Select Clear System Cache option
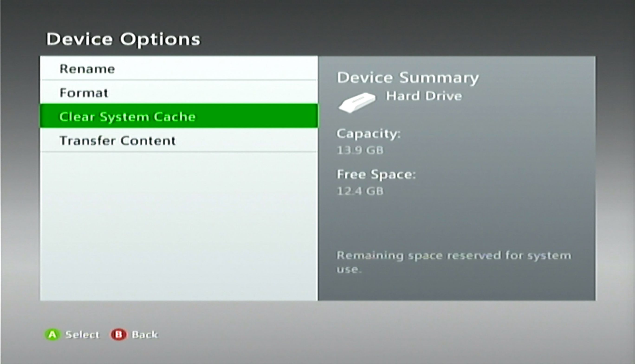635x364 pixels. click(x=179, y=116)
